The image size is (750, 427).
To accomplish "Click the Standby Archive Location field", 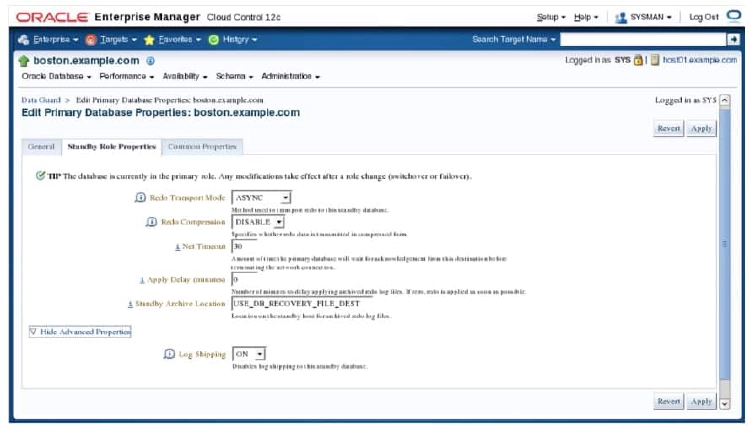I will (302, 304).
